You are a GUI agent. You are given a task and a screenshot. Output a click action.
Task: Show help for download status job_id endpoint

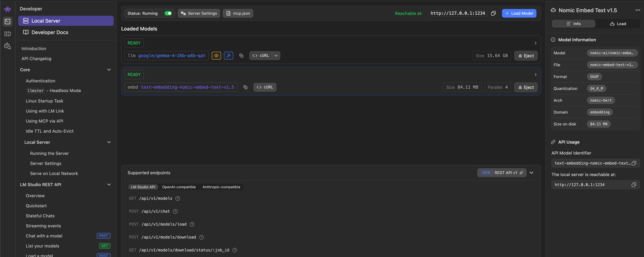235,250
